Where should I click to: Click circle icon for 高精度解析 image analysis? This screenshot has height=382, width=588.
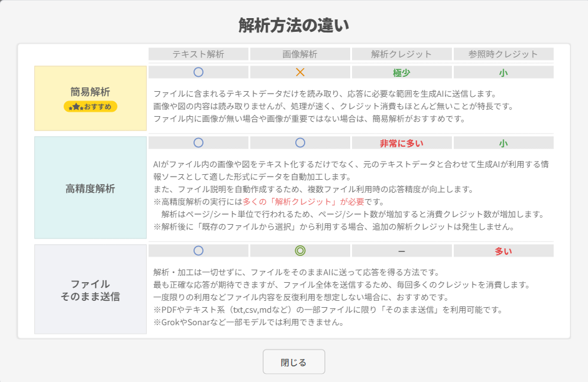pos(300,143)
